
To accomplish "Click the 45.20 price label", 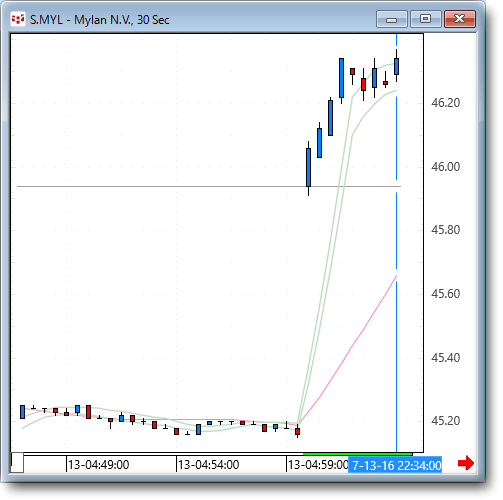I will tap(446, 421).
